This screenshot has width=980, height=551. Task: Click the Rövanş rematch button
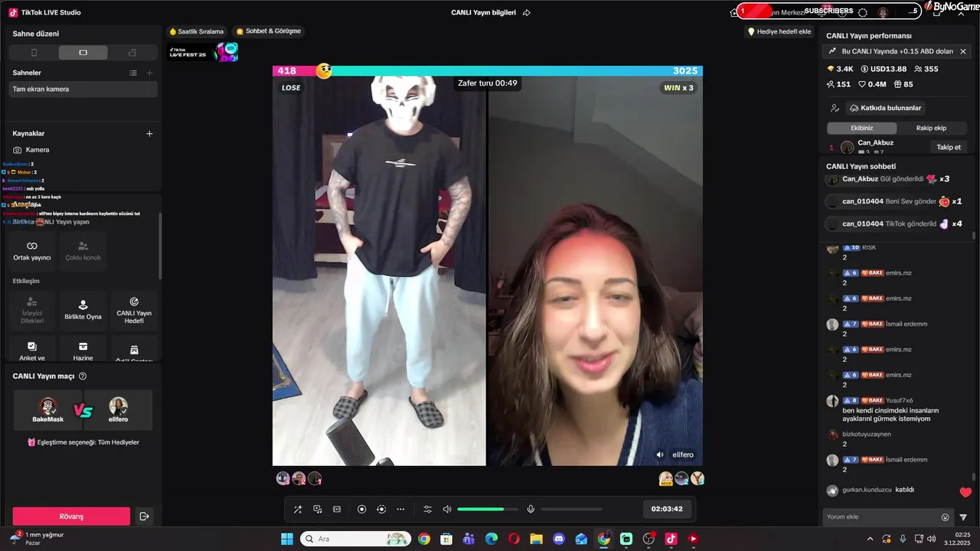pyautogui.click(x=71, y=517)
